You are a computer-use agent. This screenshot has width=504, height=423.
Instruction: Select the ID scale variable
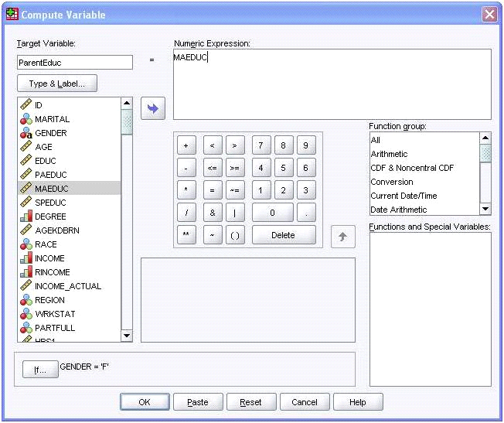coord(69,105)
